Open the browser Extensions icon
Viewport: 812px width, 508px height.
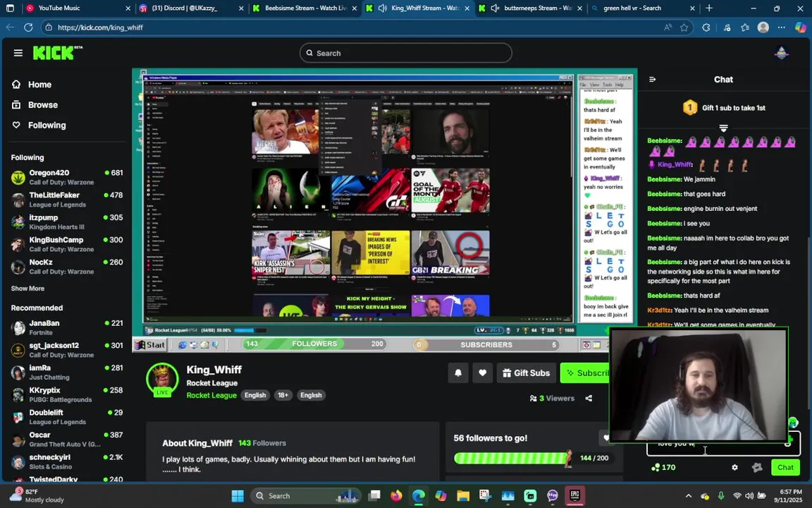pos(706,28)
